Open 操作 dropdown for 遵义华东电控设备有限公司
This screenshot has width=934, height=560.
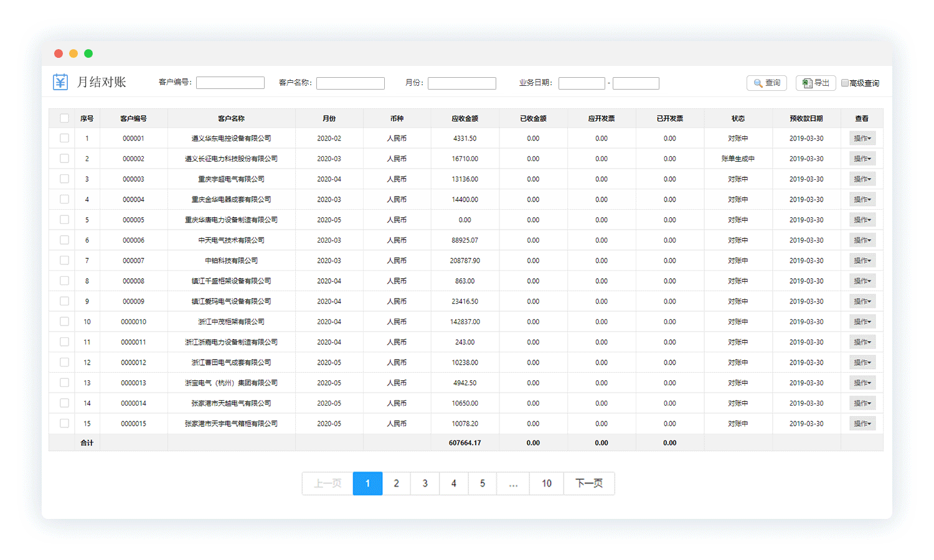coord(862,138)
